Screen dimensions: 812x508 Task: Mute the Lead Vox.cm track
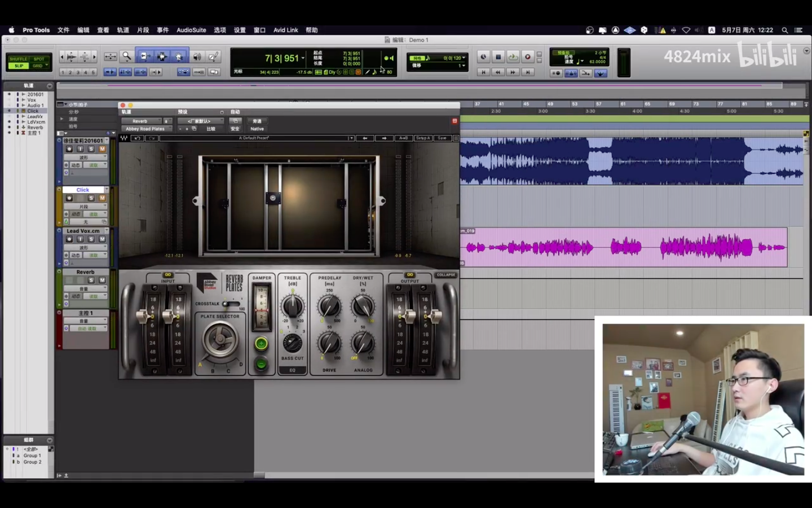point(102,239)
